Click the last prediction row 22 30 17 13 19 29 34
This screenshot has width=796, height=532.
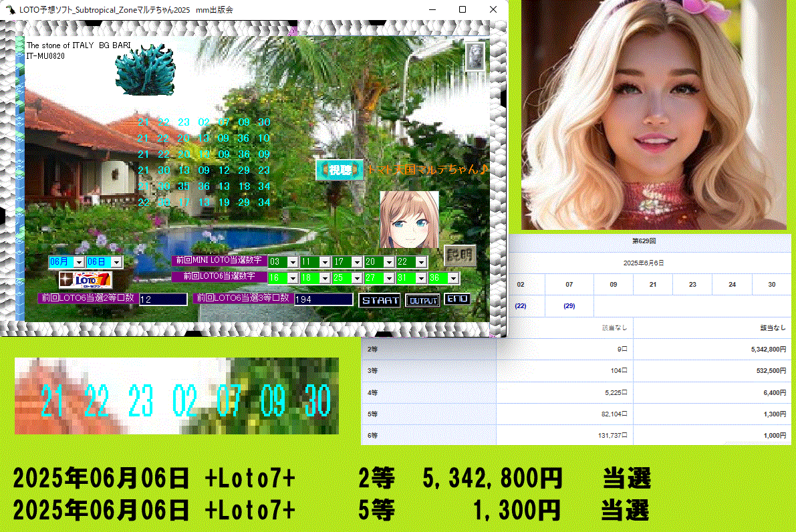coord(204,203)
